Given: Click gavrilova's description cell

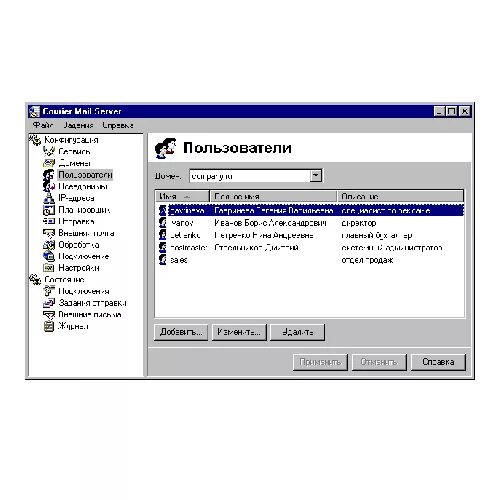Looking at the screenshot, I should click(386, 211).
